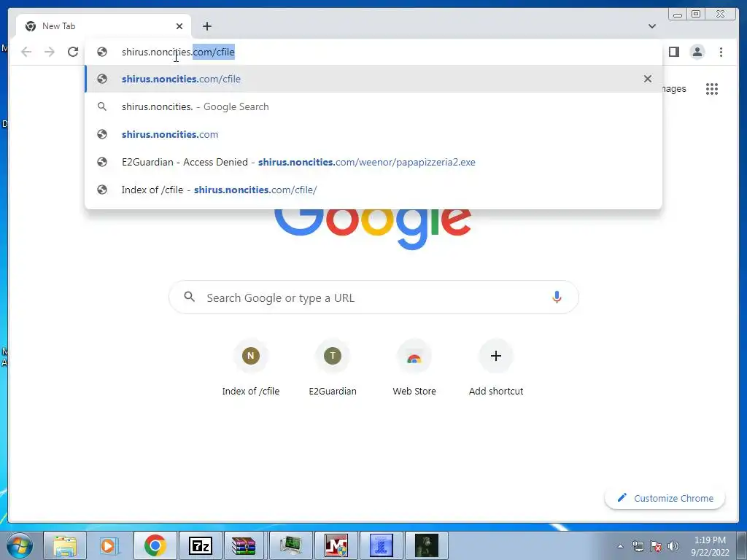Choose the E2Guardian Access Denied suggestion
The width and height of the screenshot is (747, 560).
coord(373,162)
